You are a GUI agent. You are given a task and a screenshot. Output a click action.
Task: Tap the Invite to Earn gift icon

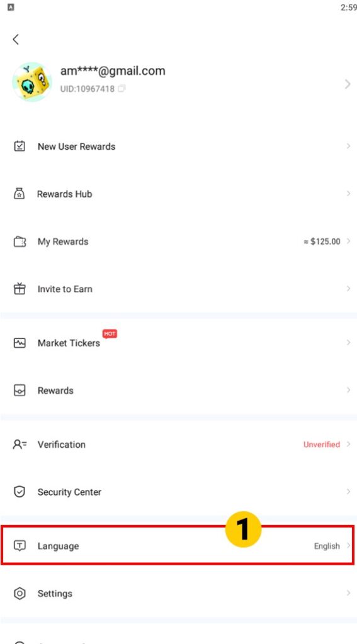pos(20,289)
